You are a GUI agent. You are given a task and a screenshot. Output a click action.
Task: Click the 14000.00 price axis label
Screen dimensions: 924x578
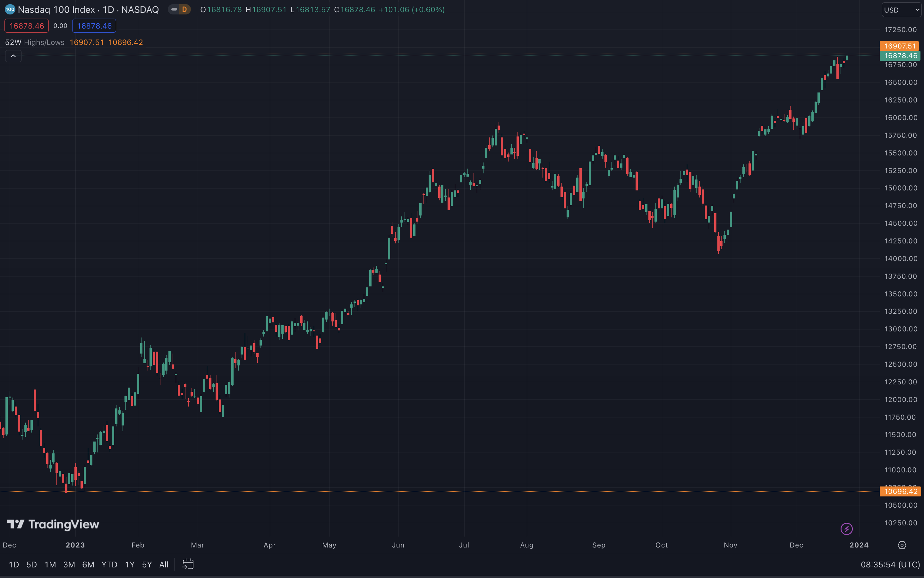pos(901,259)
